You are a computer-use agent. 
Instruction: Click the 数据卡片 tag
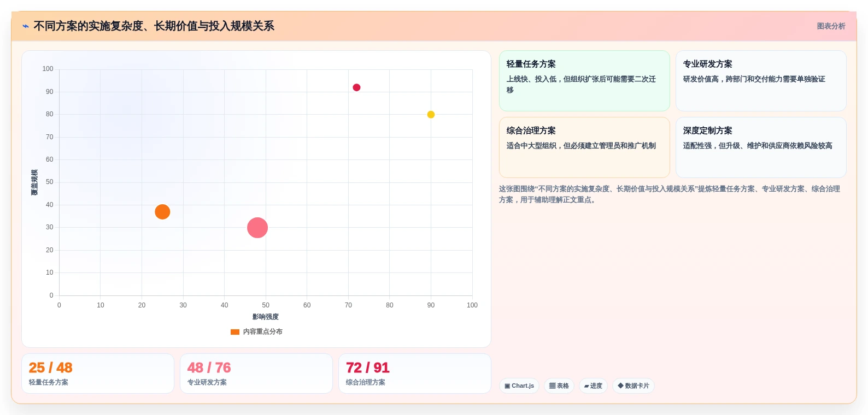coord(634,386)
